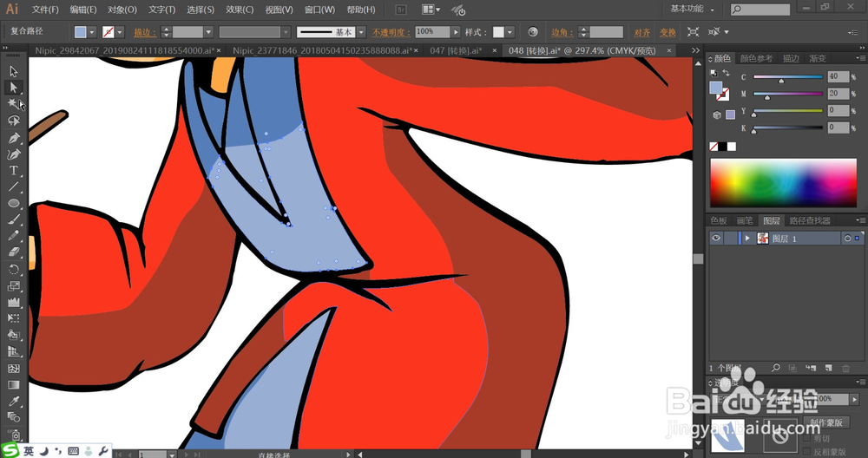Click the 制作蒙版 button
The image size is (868, 458).
[x=826, y=422]
